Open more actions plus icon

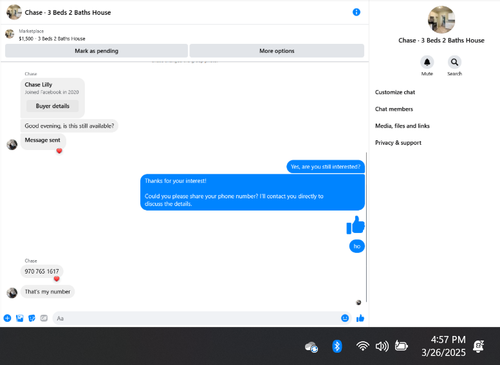coord(7,318)
